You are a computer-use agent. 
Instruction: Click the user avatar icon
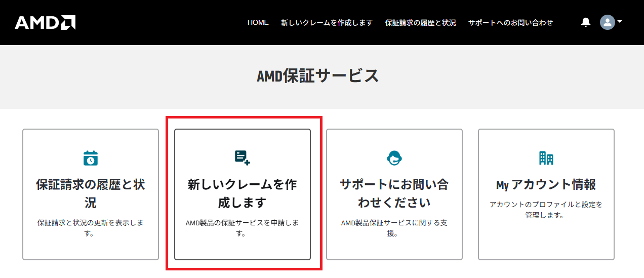pyautogui.click(x=607, y=22)
